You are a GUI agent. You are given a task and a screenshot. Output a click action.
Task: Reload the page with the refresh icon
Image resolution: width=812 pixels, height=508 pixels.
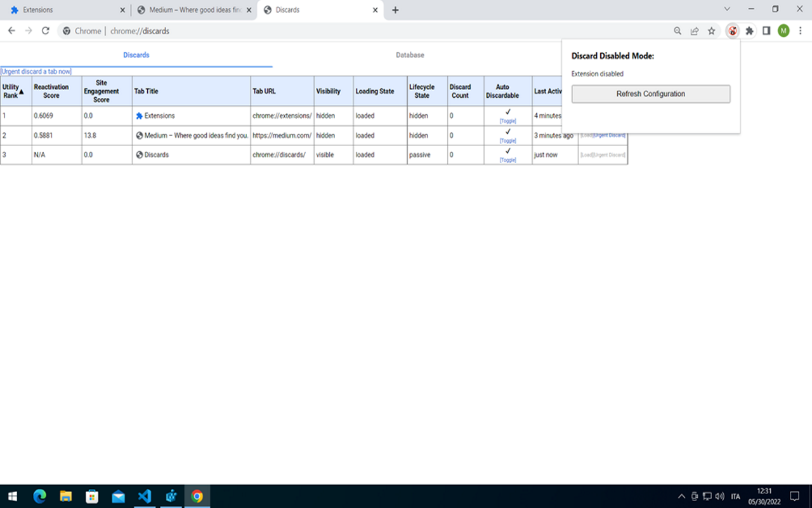pyautogui.click(x=45, y=30)
